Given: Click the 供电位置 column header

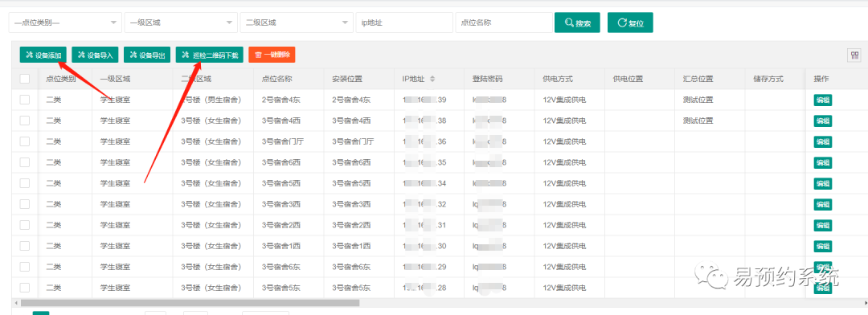Looking at the screenshot, I should tap(628, 79).
